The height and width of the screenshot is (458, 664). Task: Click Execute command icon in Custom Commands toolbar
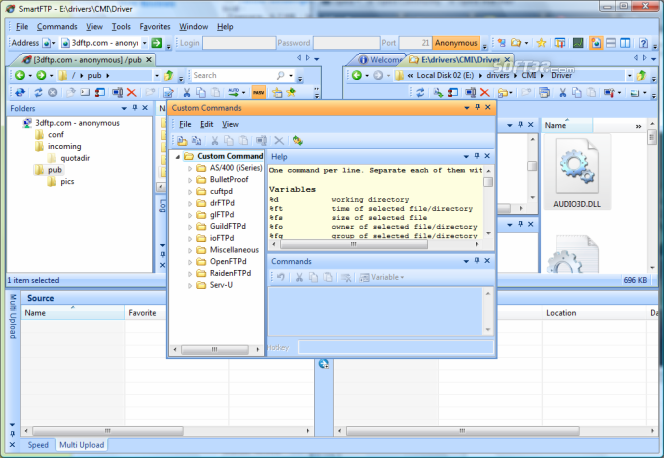pyautogui.click(x=297, y=141)
